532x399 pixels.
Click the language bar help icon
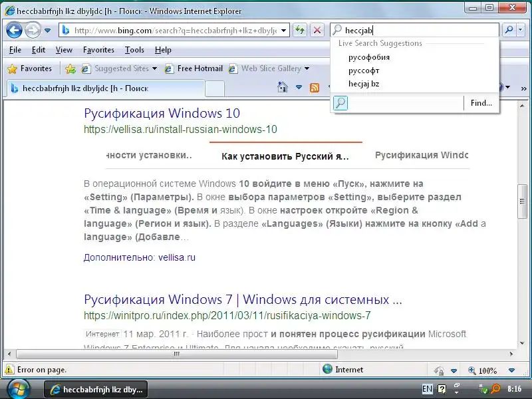442,389
